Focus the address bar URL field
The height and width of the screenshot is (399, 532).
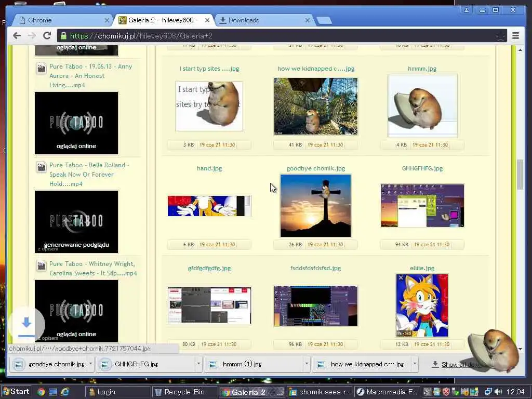[282, 36]
